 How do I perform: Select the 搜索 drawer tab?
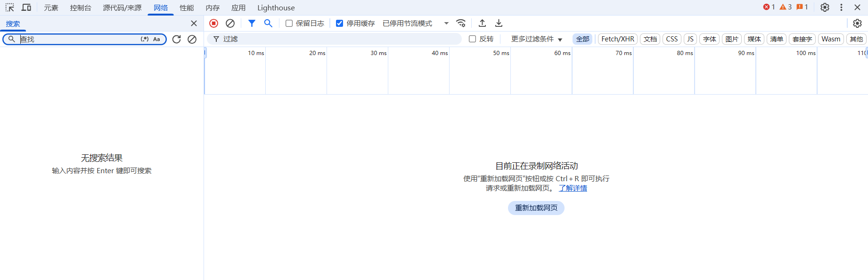point(13,24)
